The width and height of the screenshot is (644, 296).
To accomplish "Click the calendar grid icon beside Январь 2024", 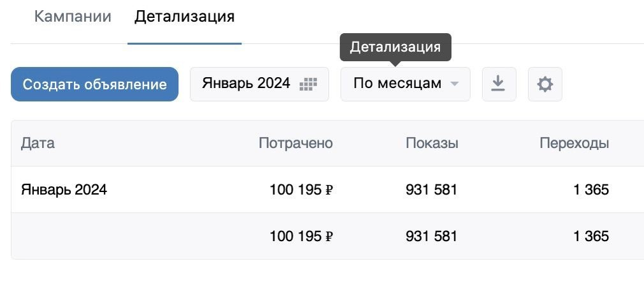I will point(308,84).
